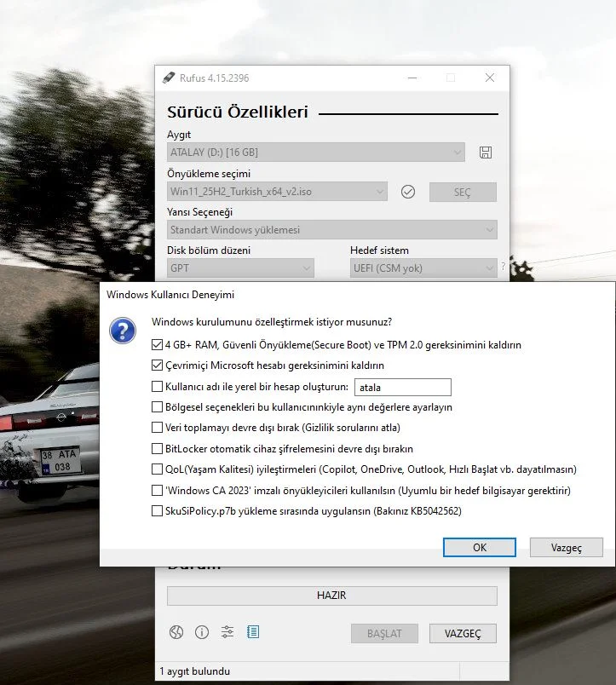Open the language globe icon
616x685 pixels.
(x=176, y=632)
